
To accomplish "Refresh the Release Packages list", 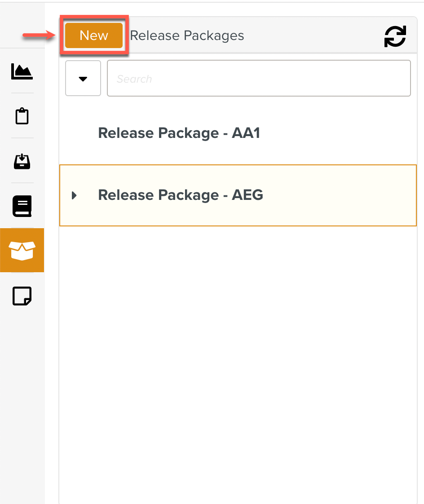I will coord(395,36).
